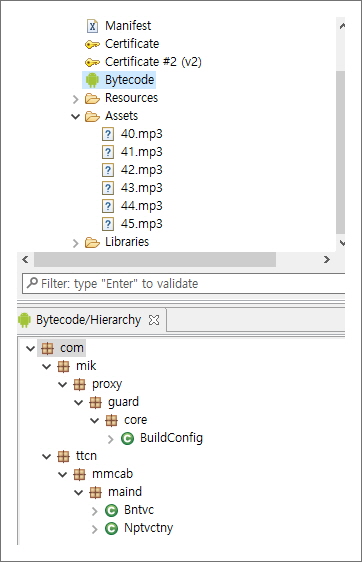Image resolution: width=362 pixels, height=562 pixels.
Task: Click the horizontal scrollbar thumb
Action: pyautogui.click(x=155, y=259)
